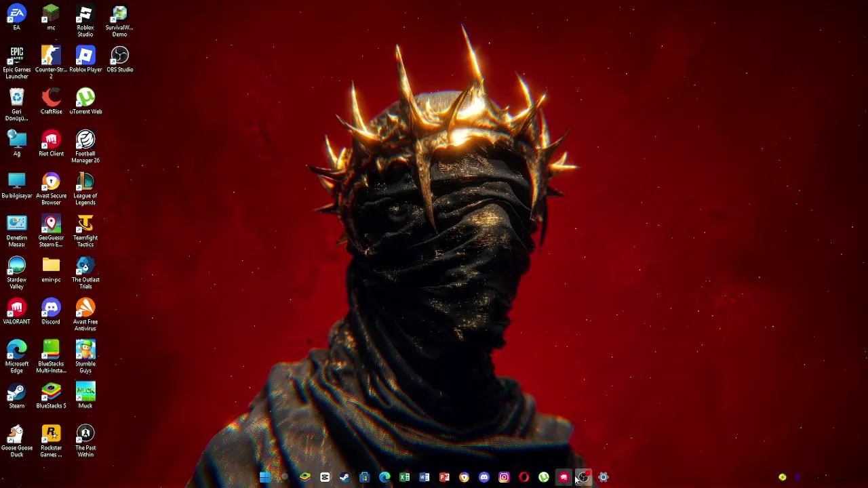Launch Edge browser from the taskbar

coord(384,478)
